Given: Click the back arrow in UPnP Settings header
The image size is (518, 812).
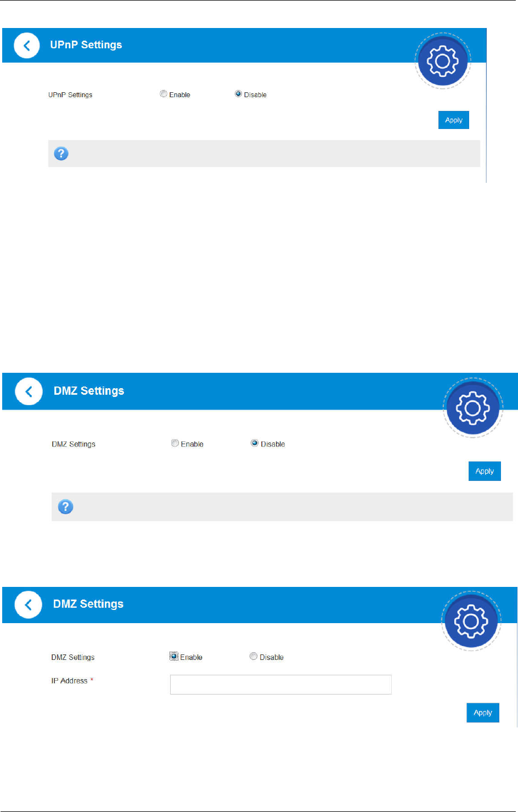Looking at the screenshot, I should 26,45.
